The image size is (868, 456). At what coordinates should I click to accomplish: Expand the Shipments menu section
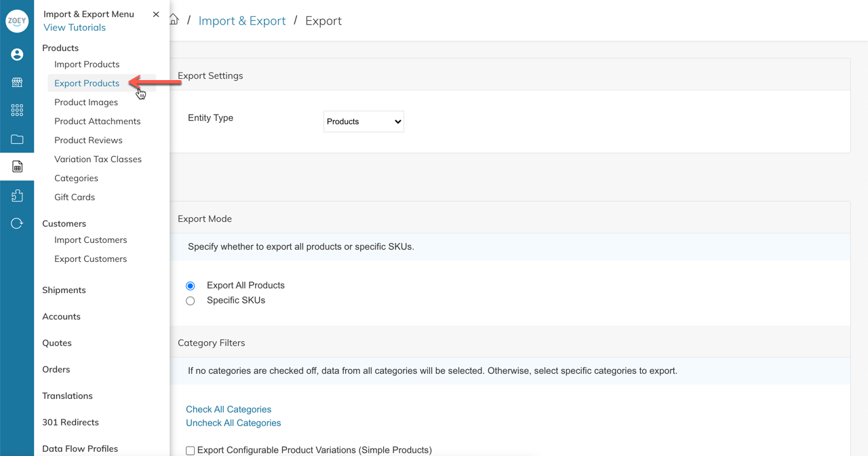tap(64, 290)
